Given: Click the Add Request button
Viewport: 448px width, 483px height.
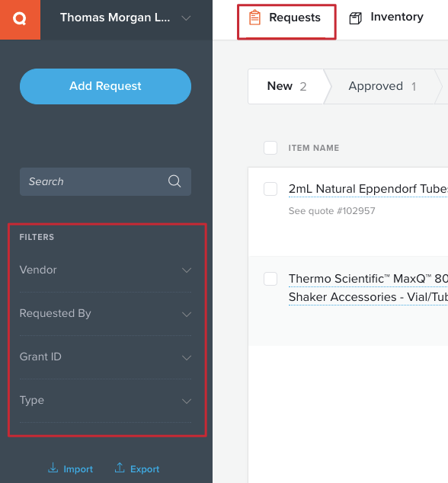Looking at the screenshot, I should pos(105,86).
